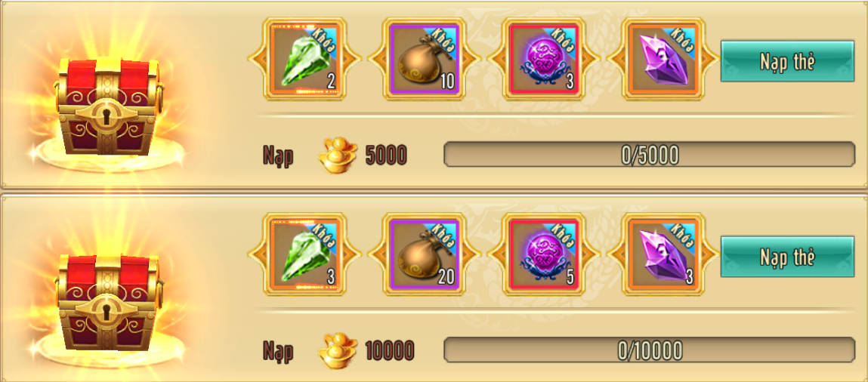Screen dimensions: 868x382
Task: Inspect the purple gem in the 5000 tier
Action: 664,59
